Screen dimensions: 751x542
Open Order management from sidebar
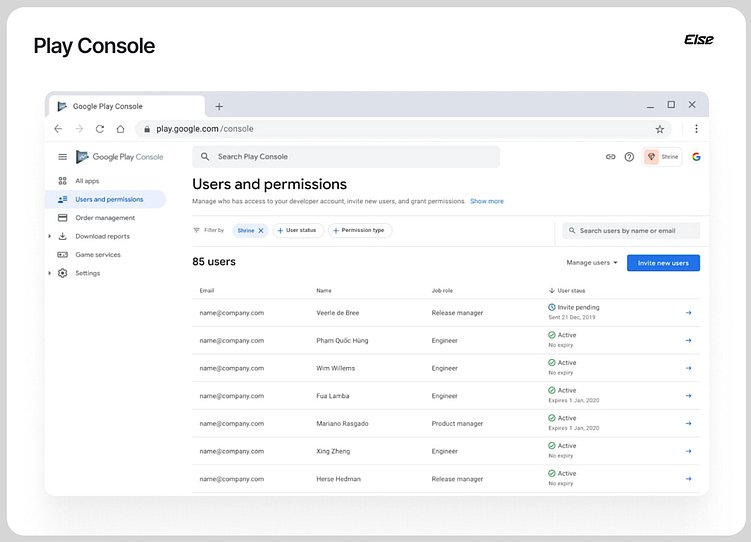(104, 218)
